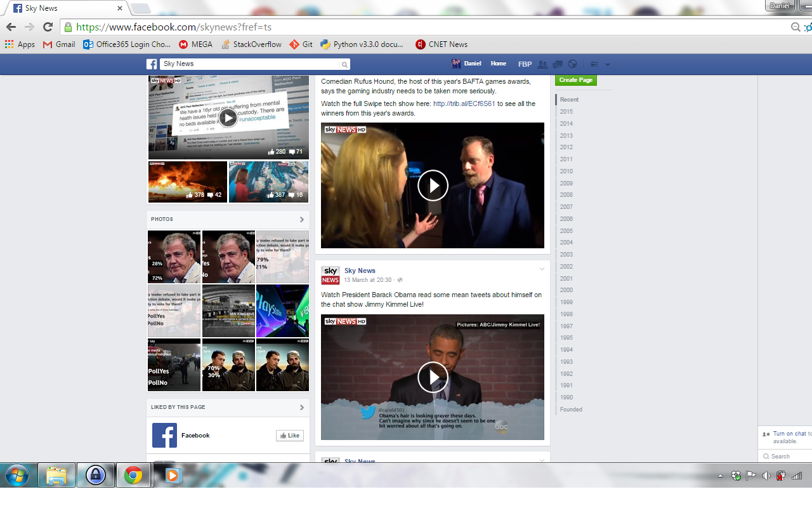
Task: Open the trib.al/ECf6S61 link
Action: click(x=464, y=104)
